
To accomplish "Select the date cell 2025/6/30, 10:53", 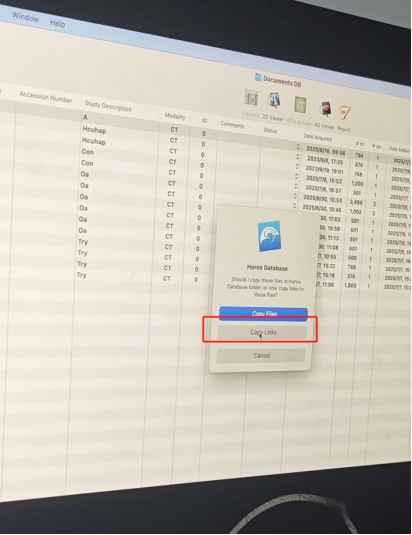I will pyautogui.click(x=322, y=198).
